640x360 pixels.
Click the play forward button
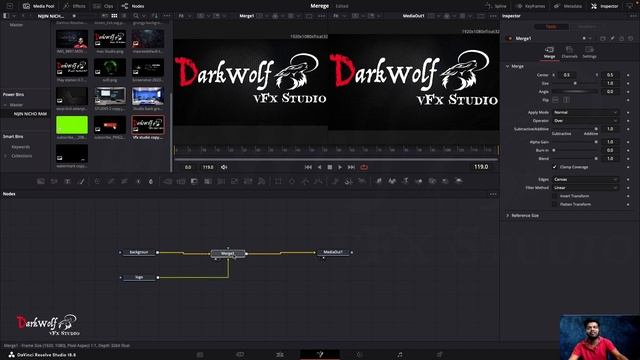pyautogui.click(x=340, y=167)
